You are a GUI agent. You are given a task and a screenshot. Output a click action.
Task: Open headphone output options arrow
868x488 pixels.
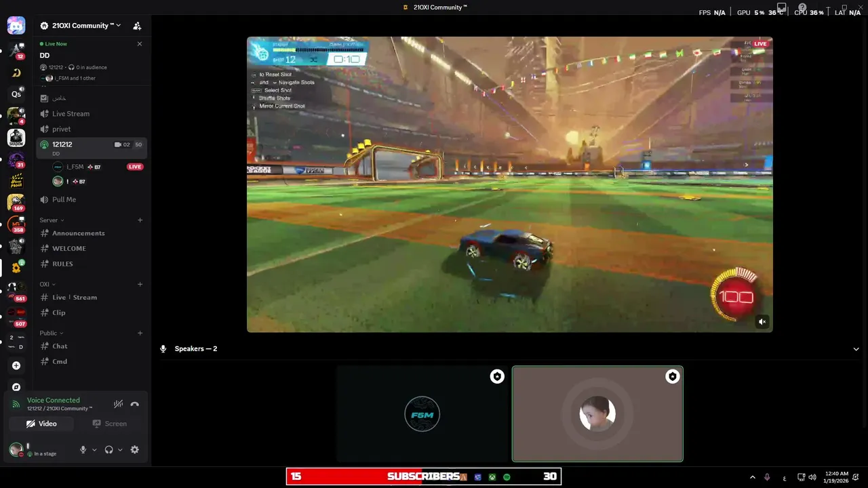click(x=120, y=449)
